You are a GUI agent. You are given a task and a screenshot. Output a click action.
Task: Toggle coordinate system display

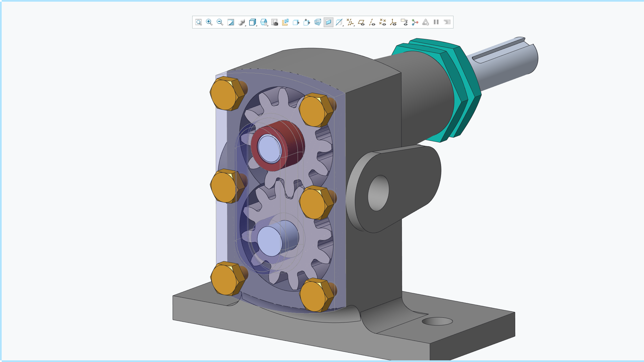[393, 22]
